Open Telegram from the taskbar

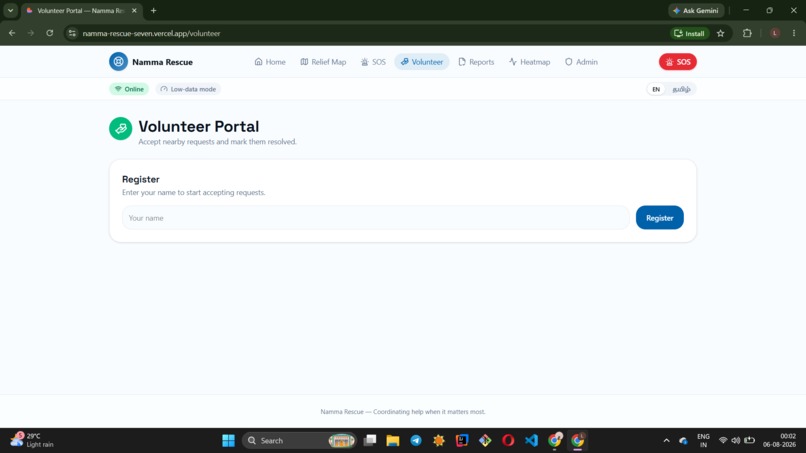coord(416,440)
